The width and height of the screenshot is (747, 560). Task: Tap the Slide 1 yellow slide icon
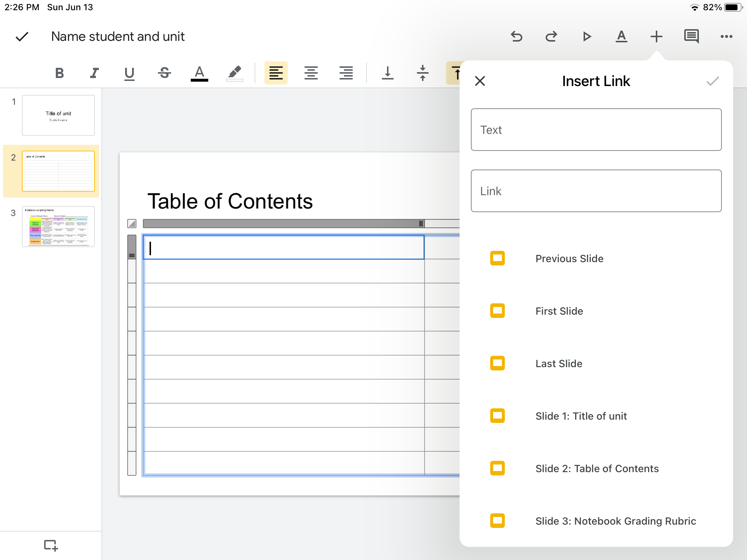(x=498, y=416)
